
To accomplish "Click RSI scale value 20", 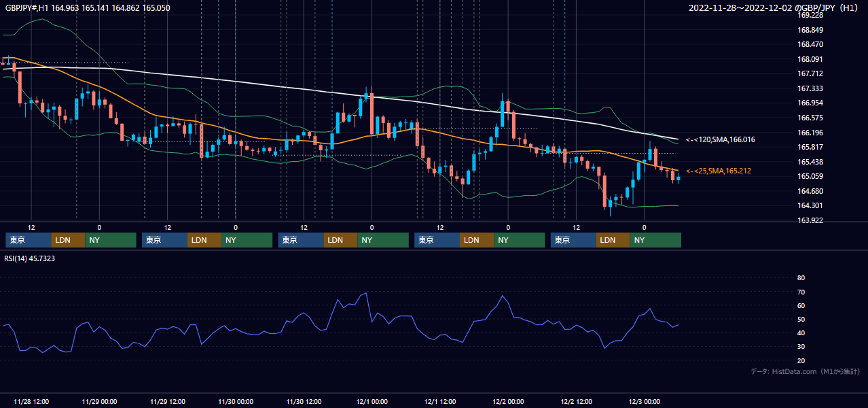I will (x=801, y=360).
